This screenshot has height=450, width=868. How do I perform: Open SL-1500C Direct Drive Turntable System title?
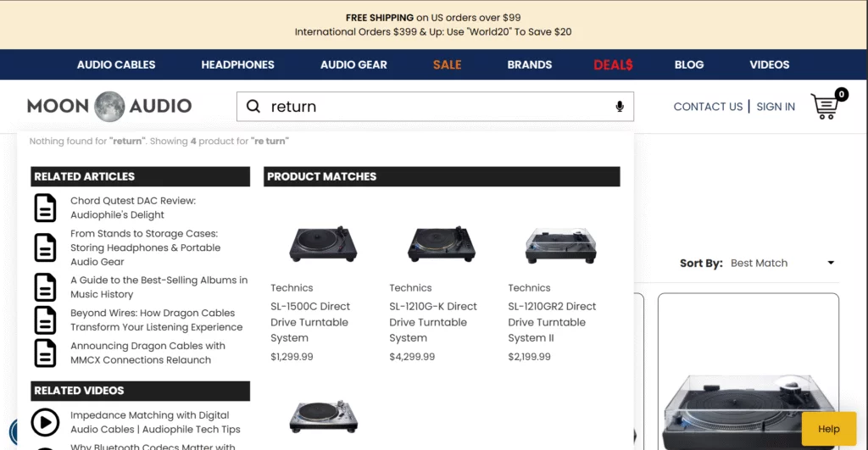tap(310, 322)
